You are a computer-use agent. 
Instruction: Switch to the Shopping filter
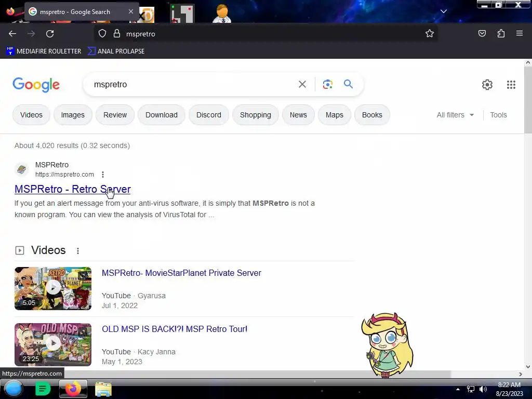[256, 115]
